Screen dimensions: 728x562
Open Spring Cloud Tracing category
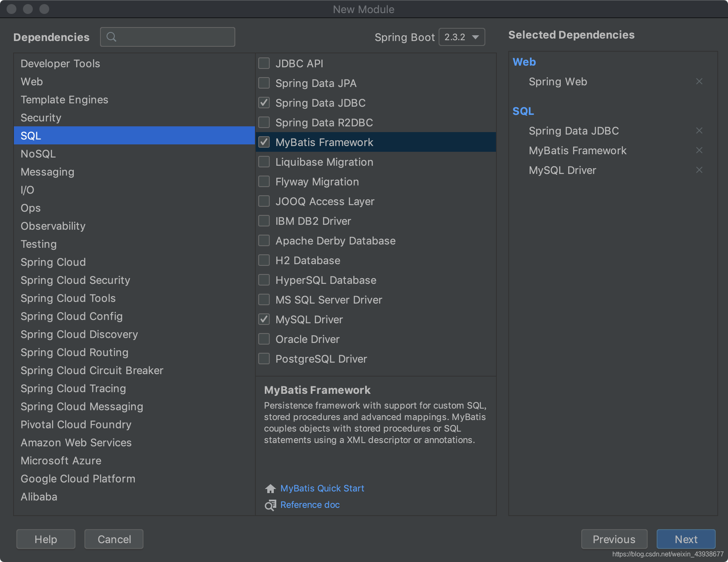[134, 388]
